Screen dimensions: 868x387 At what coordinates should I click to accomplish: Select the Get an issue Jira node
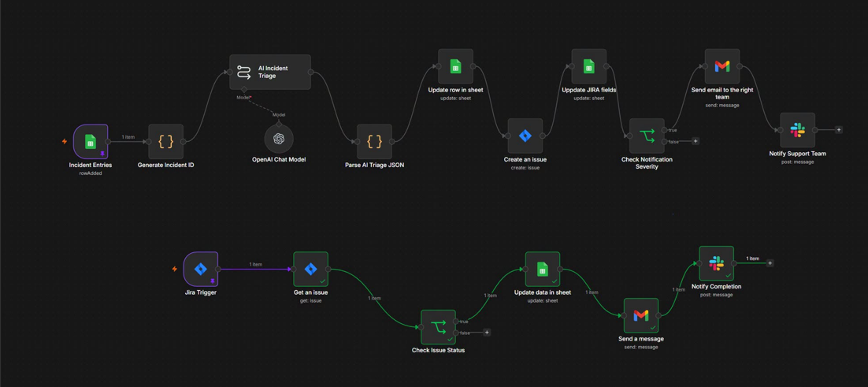tap(310, 269)
